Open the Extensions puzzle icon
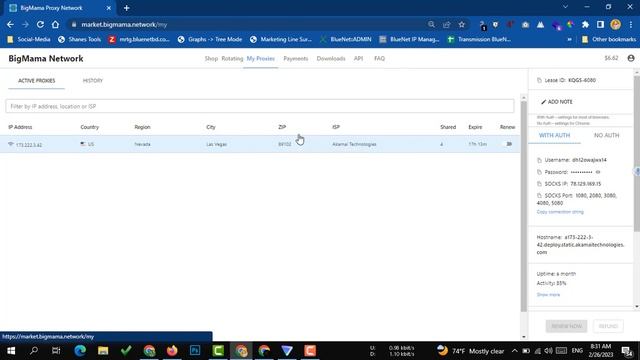 [585, 24]
